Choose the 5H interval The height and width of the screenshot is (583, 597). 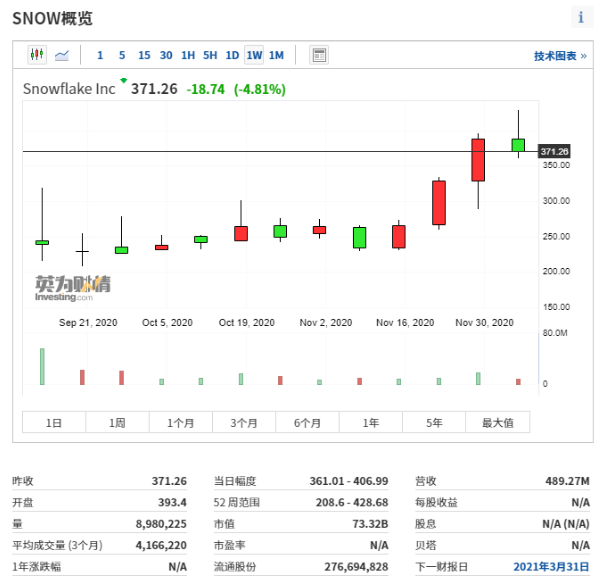click(x=210, y=55)
